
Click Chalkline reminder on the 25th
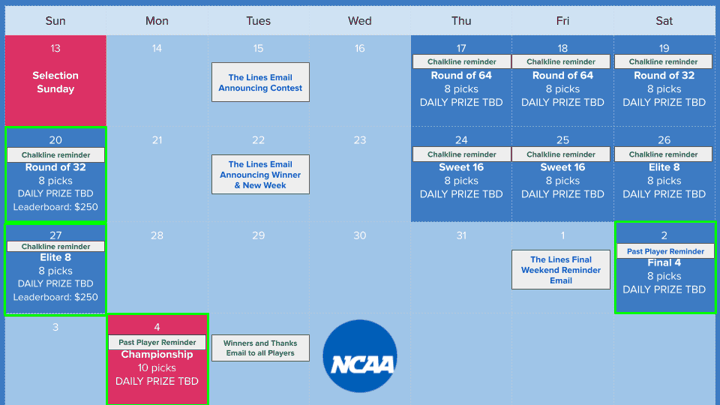pyautogui.click(x=561, y=154)
